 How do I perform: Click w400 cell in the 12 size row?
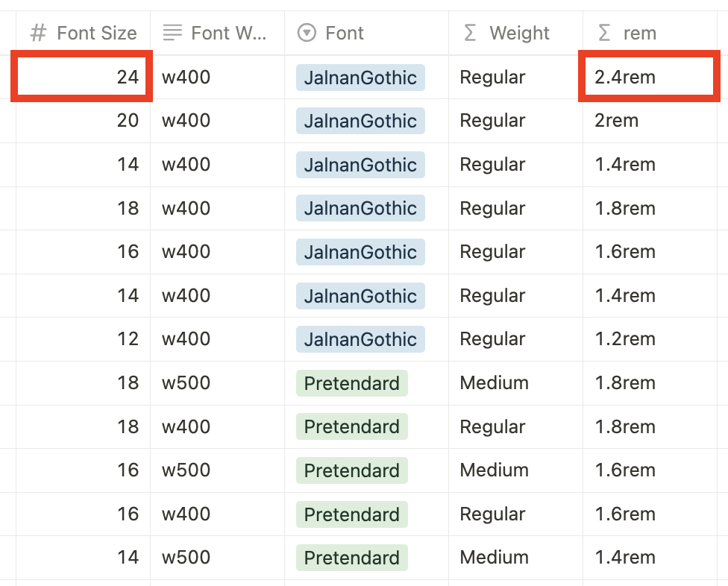pos(217,339)
